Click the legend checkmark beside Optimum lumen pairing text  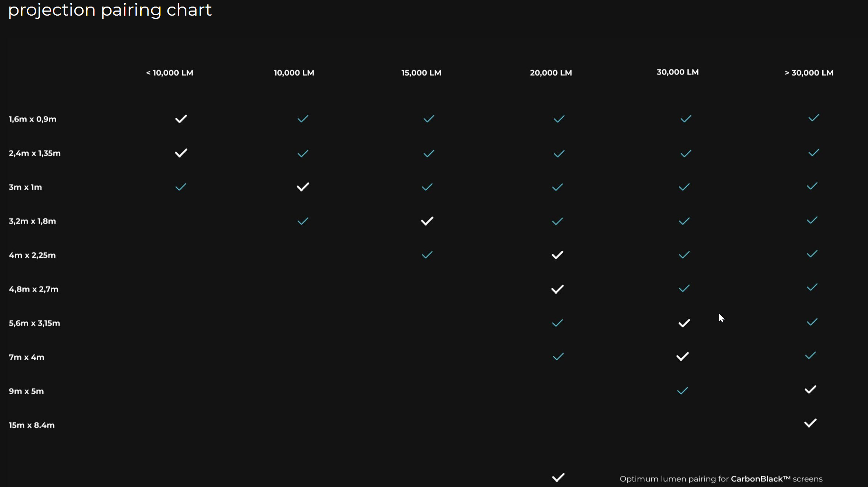tap(558, 477)
